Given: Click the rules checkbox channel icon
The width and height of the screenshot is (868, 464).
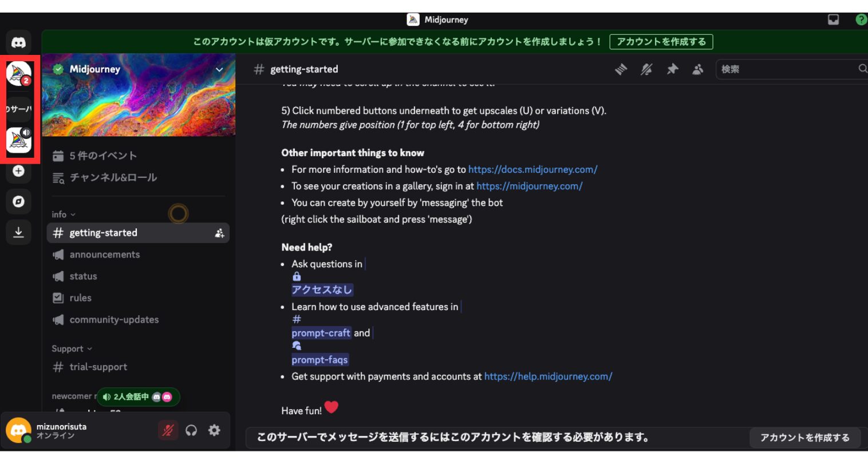Looking at the screenshot, I should click(58, 298).
